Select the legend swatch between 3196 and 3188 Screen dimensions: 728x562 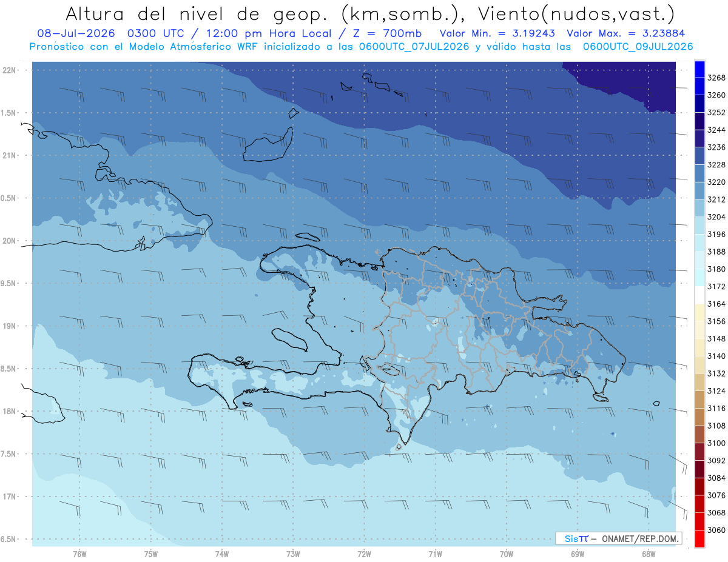pyautogui.click(x=699, y=243)
